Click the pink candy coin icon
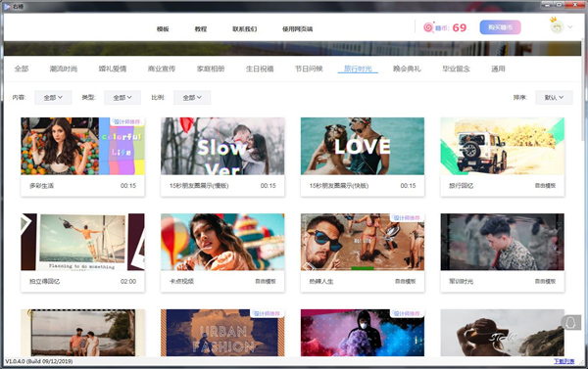This screenshot has height=369, width=588. coord(428,27)
